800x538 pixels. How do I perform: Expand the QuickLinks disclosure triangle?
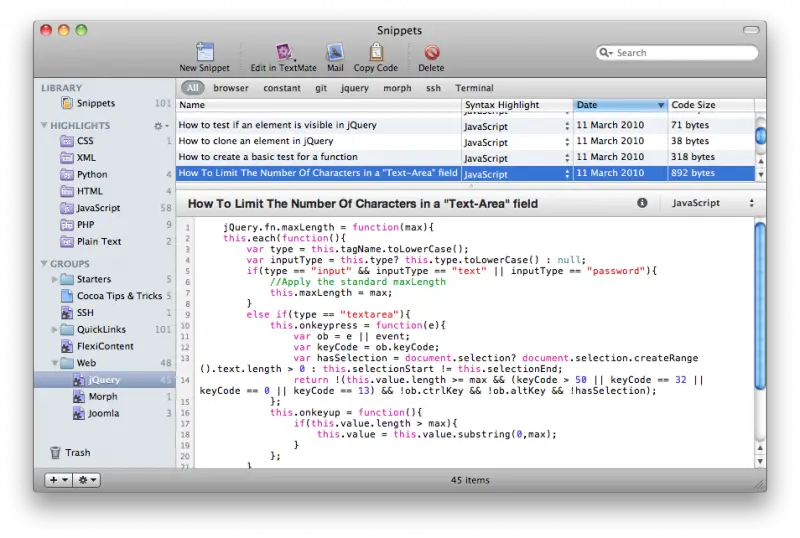point(55,330)
